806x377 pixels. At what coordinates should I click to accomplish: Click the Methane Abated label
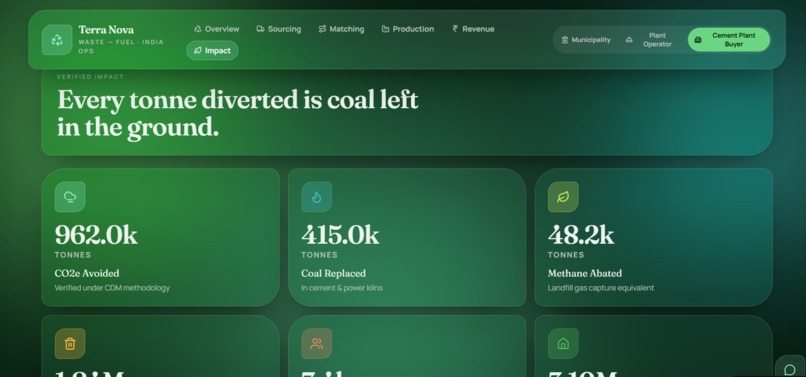pyautogui.click(x=584, y=273)
